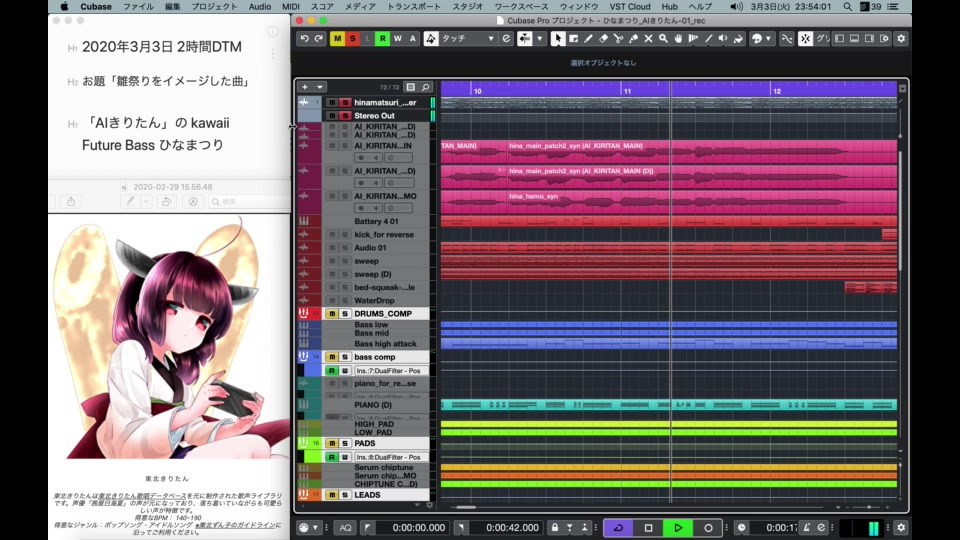Image resolution: width=960 pixels, height=540 pixels.
Task: Select the Time Warp tool
Action: click(693, 39)
